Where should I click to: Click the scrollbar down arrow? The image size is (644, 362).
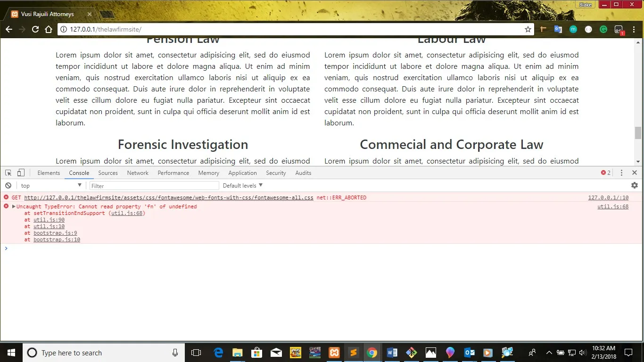pyautogui.click(x=638, y=162)
